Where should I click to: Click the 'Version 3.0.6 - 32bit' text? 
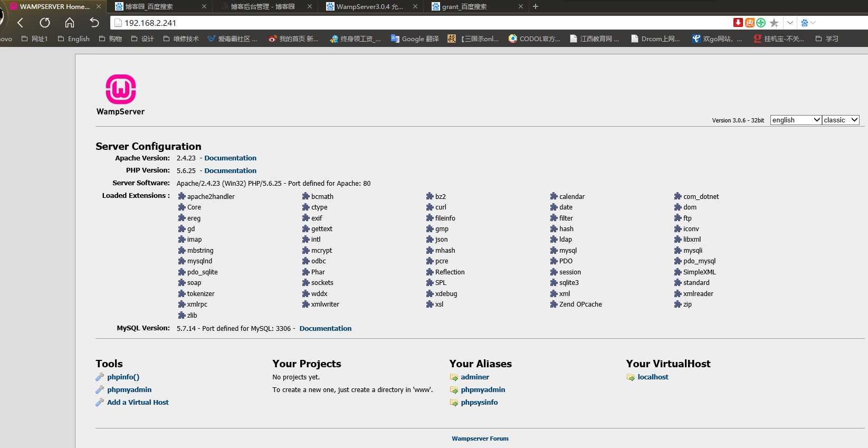tap(738, 120)
